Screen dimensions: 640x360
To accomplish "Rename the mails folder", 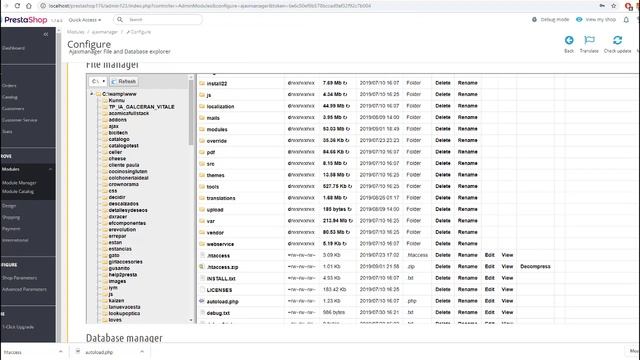I will (468, 118).
